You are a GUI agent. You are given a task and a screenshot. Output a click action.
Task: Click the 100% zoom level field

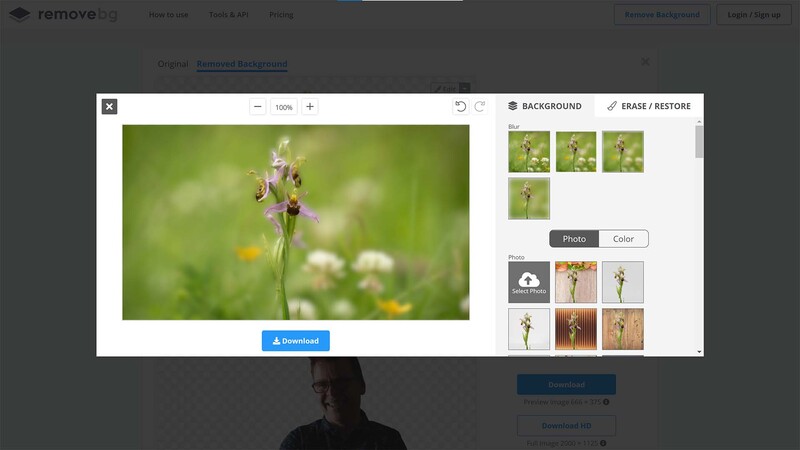click(284, 107)
